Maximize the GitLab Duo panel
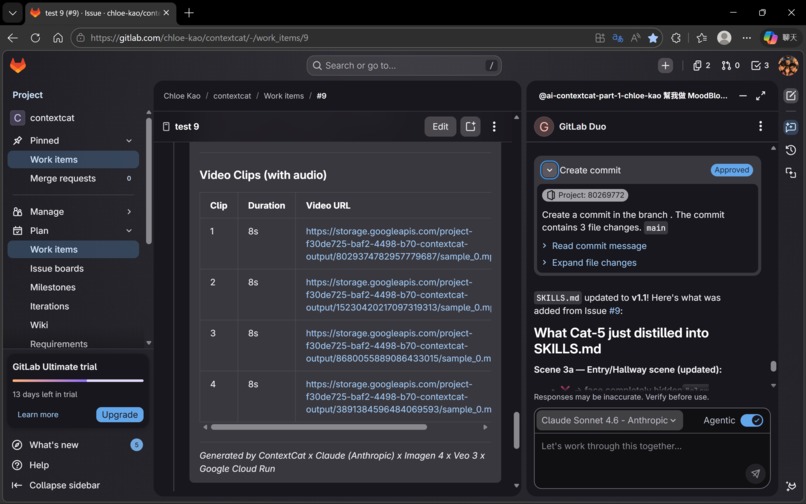The image size is (806, 504). click(x=761, y=96)
